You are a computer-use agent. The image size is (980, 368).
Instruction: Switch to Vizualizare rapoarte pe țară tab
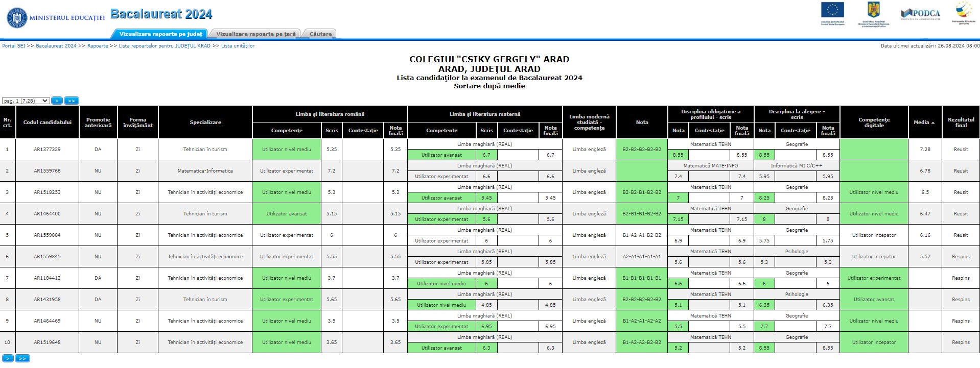point(255,34)
